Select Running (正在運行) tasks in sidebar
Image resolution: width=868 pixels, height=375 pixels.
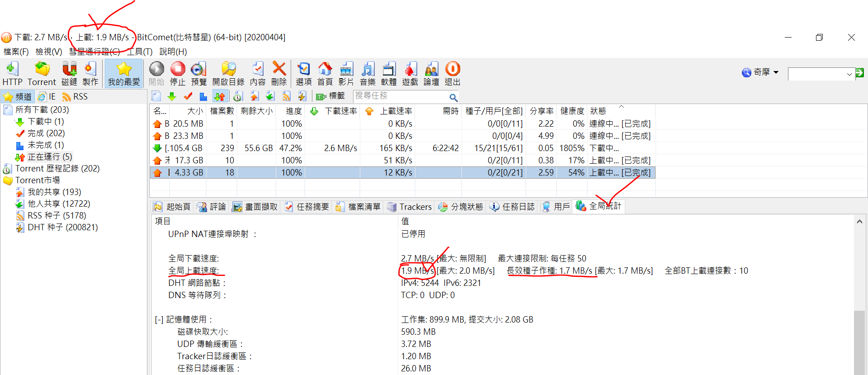coord(50,157)
